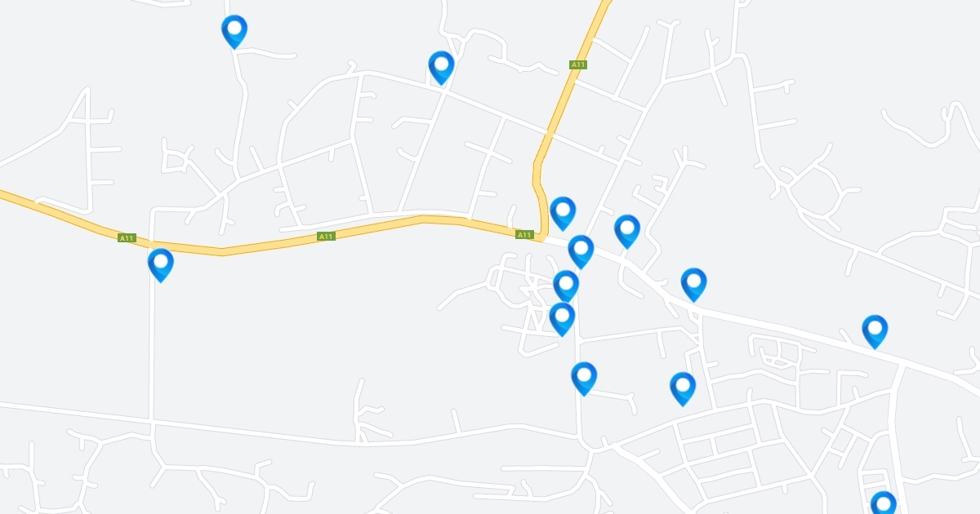Image resolution: width=980 pixels, height=514 pixels.
Task: Click the A11 shield on the northbound yellow road
Action: click(578, 64)
